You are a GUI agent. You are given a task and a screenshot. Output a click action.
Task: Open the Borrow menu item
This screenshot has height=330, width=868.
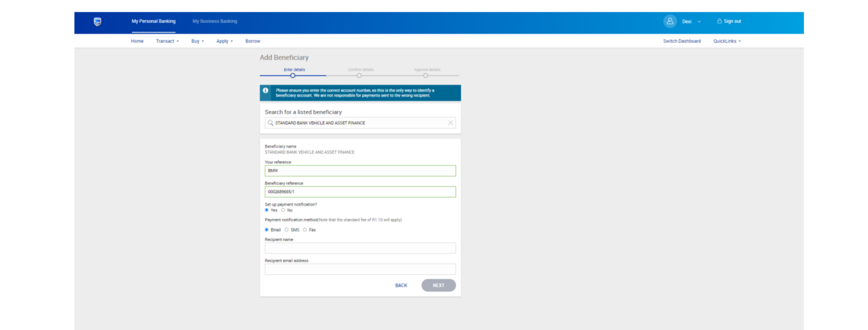point(253,41)
